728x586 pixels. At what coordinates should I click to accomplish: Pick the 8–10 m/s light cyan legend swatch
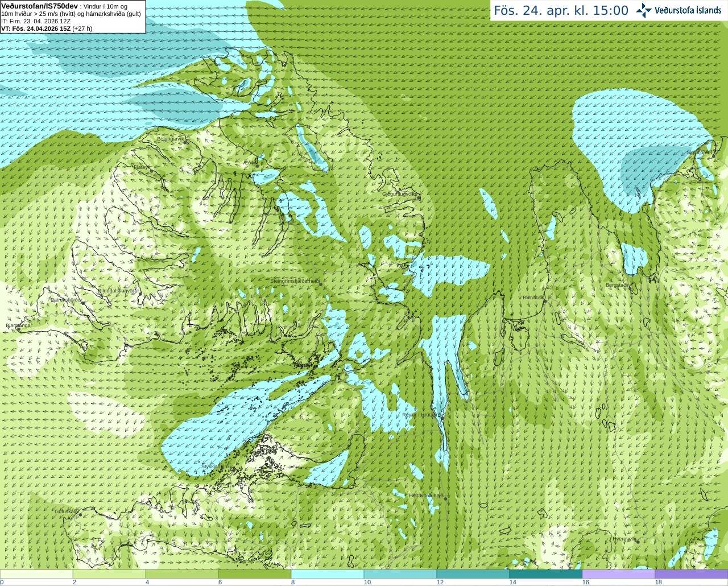click(328, 574)
